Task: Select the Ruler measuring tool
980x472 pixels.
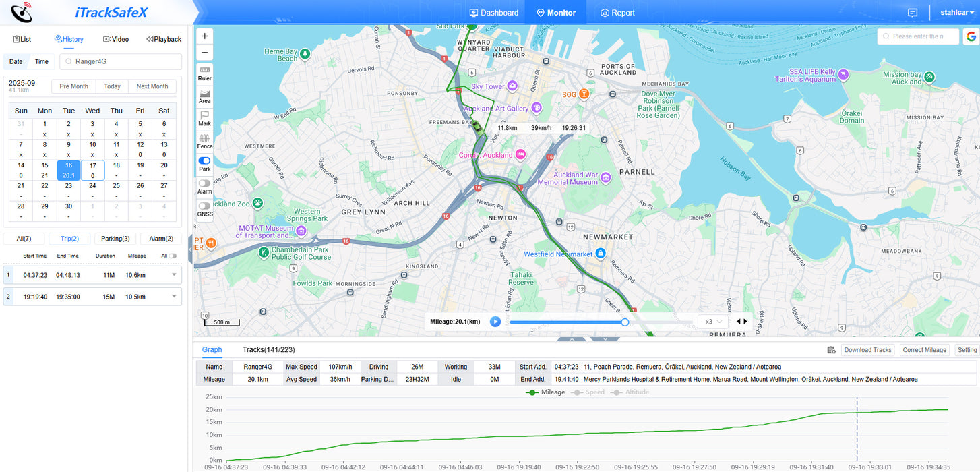Action: (204, 73)
